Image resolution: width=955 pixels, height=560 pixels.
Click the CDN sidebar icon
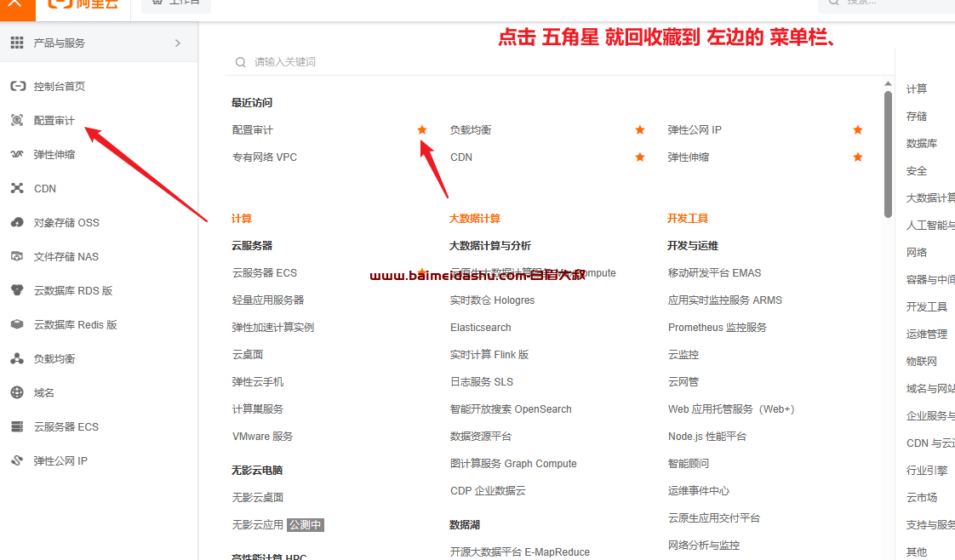17,188
